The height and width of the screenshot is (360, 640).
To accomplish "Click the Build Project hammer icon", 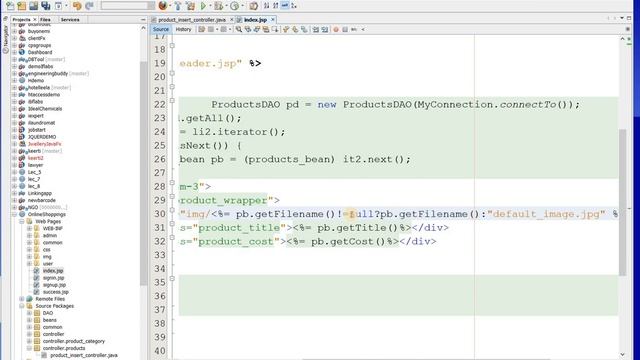I will 178,6.
